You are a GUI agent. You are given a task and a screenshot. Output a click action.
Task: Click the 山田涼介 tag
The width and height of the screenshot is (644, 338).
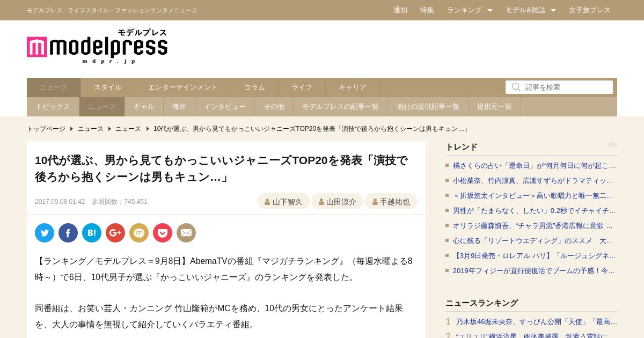tap(338, 202)
